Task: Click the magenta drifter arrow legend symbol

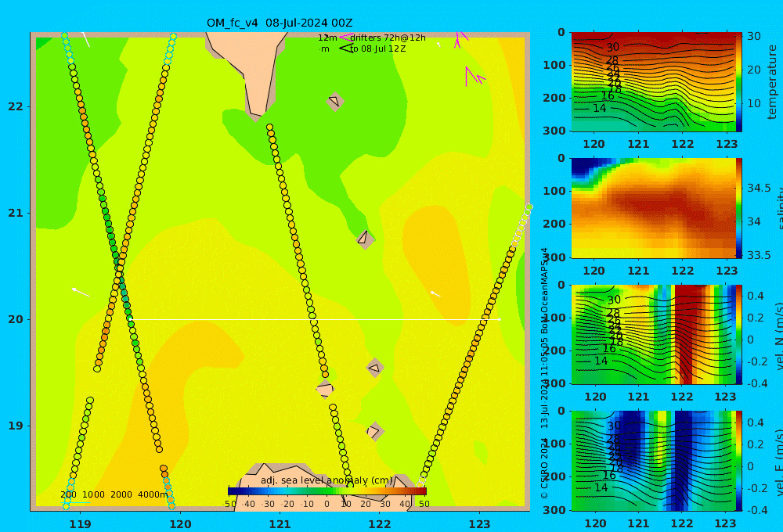Action: 345,38
